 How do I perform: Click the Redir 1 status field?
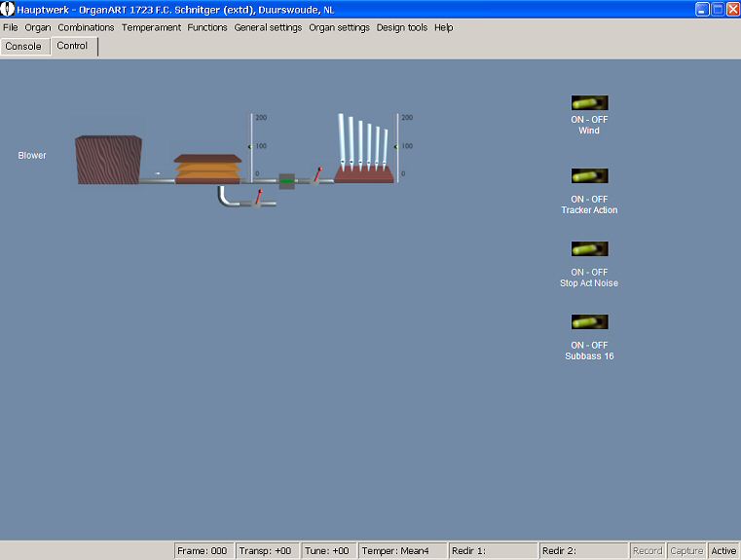point(494,550)
